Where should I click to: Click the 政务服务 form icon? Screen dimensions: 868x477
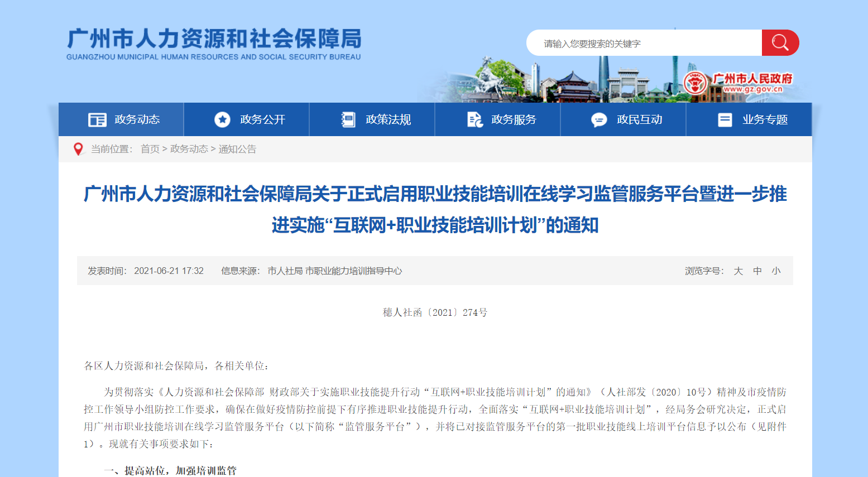pos(474,120)
